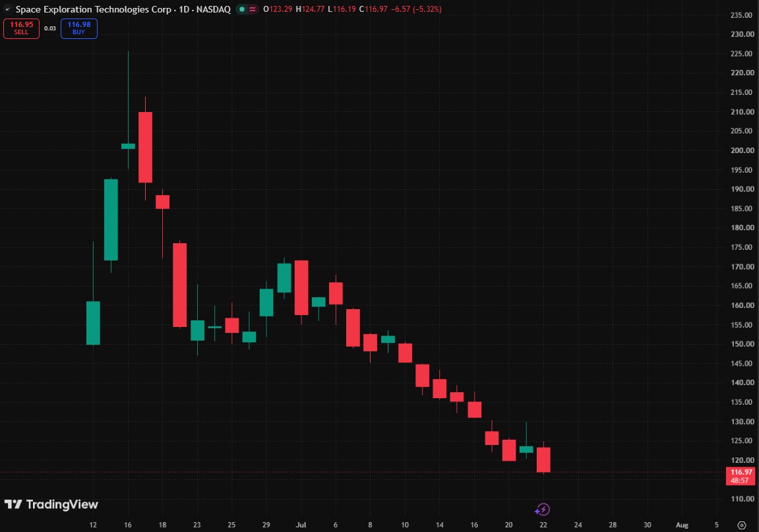Select the tallest green candle near 16
The height and width of the screenshot is (532, 759).
pos(111,220)
